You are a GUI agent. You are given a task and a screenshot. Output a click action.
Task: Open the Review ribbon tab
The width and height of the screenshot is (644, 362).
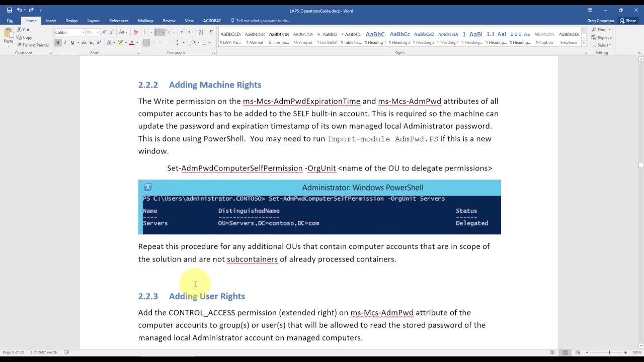tap(169, 21)
